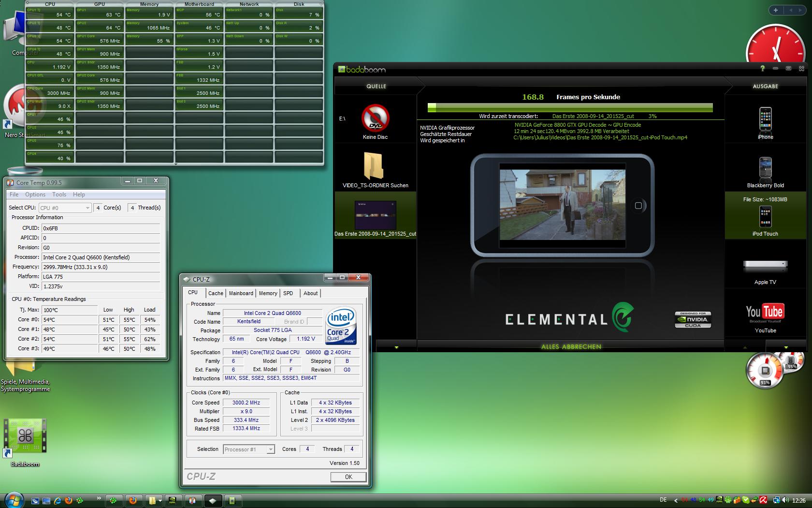Pick the iPod Touch output profile
Image resolution: width=812 pixels, height=508 pixels.
pyautogui.click(x=765, y=216)
